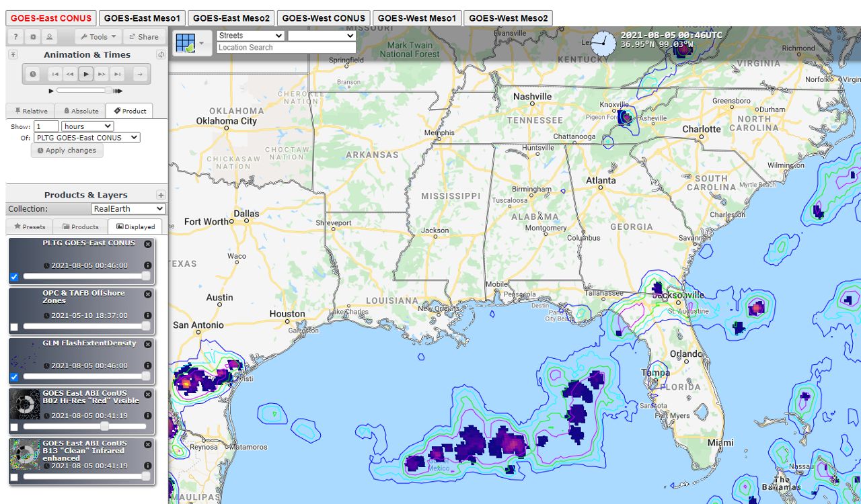861x504 pixels.
Task: Jump to last animation frame
Action: 117,74
